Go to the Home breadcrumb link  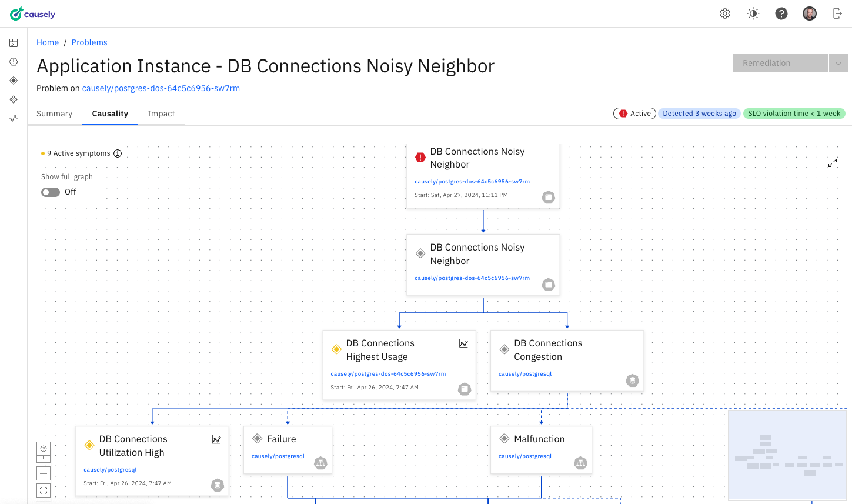click(x=48, y=42)
